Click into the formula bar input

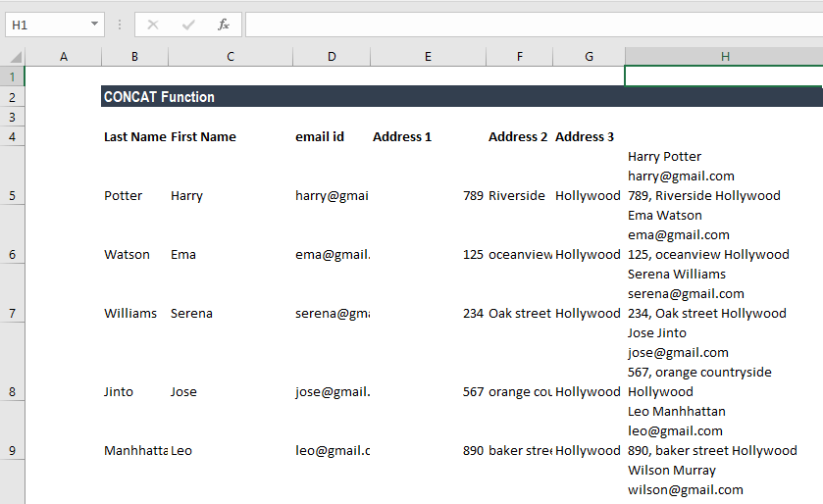(x=534, y=25)
